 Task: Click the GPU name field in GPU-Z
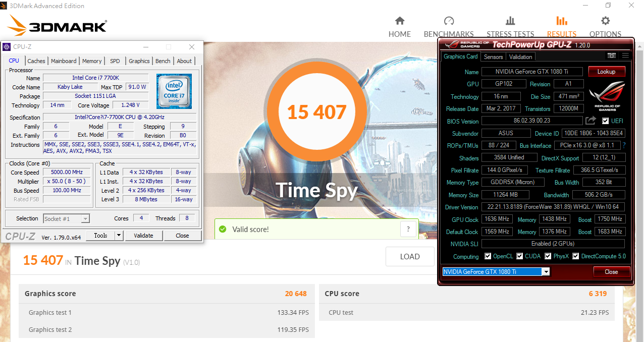click(532, 72)
